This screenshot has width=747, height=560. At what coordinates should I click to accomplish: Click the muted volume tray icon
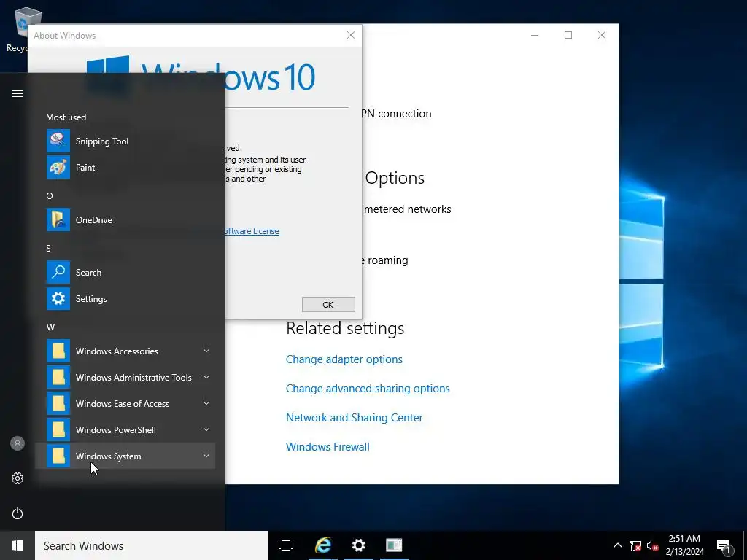pos(653,545)
